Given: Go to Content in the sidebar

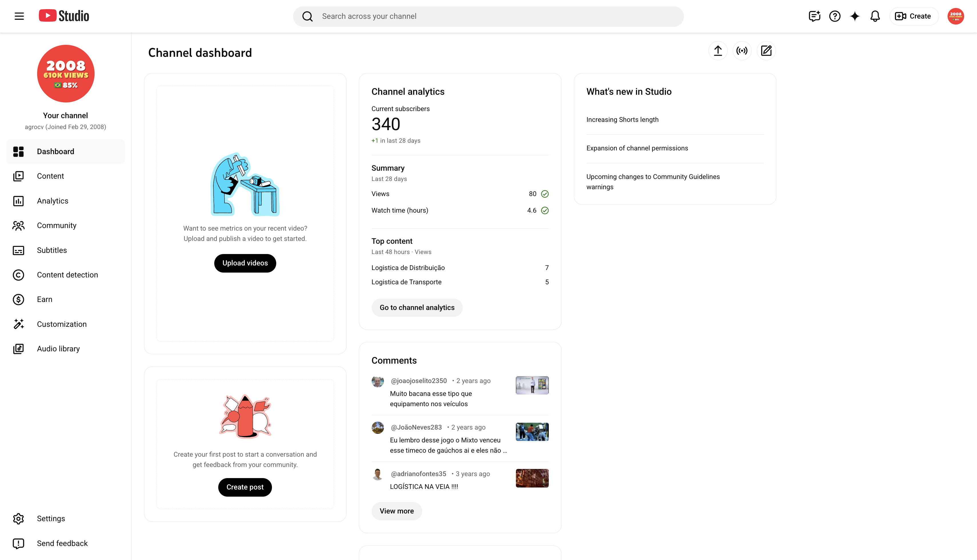Looking at the screenshot, I should coord(65,176).
